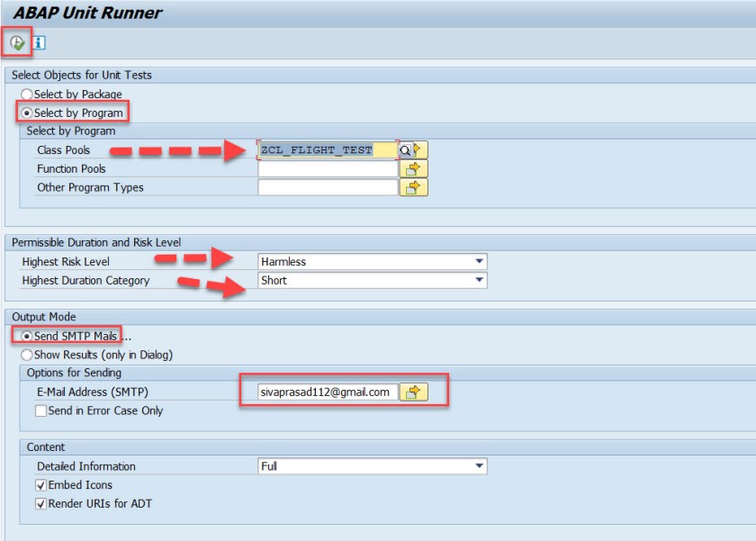Click the Other Program Types input field
This screenshot has height=541, width=756.
pos(328,187)
